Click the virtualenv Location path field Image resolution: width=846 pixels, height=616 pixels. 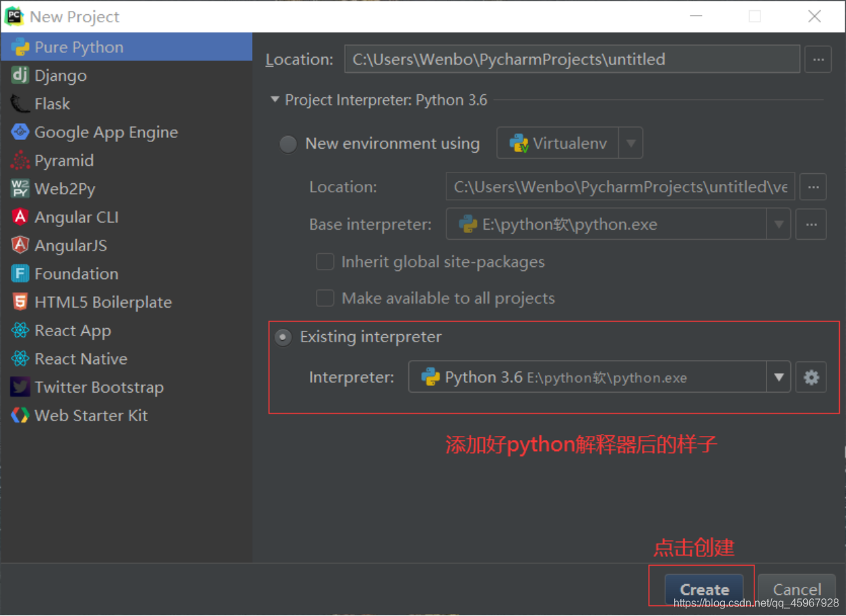click(620, 187)
